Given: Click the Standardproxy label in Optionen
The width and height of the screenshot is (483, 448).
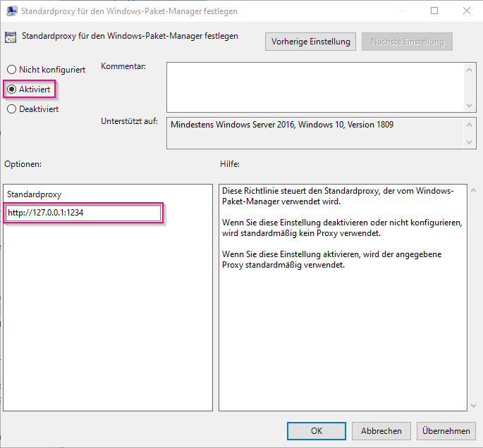Looking at the screenshot, I should 34,194.
